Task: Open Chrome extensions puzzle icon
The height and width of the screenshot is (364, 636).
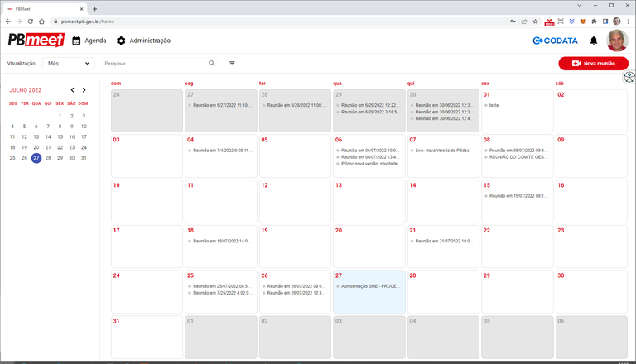Action: point(595,22)
